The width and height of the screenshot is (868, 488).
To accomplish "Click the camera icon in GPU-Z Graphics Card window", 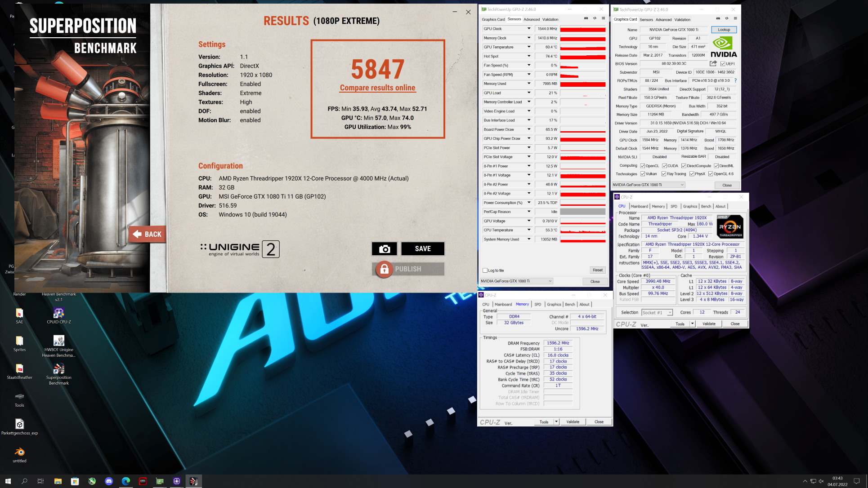I will pyautogui.click(x=718, y=18).
